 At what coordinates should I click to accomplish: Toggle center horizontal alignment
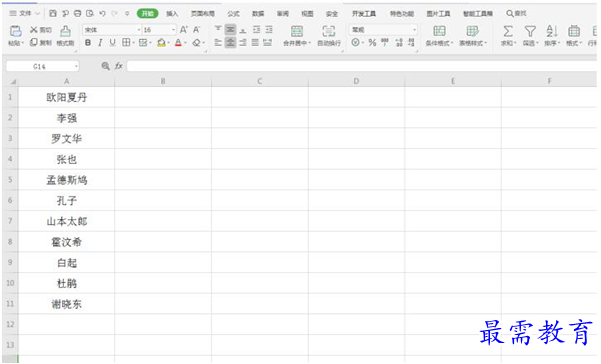point(230,43)
